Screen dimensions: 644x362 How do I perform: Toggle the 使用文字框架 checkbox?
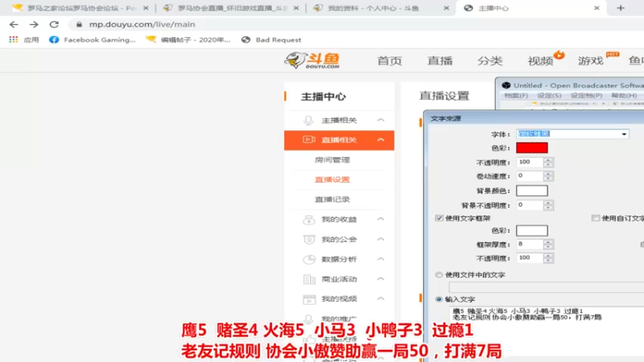(439, 218)
